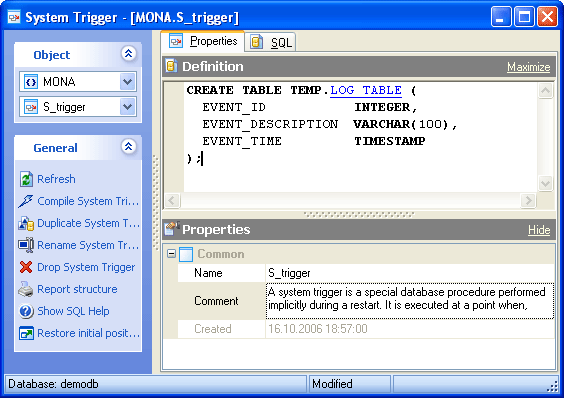Click the window resize grip in status bar
Screen dimensions: 564x398
552,386
